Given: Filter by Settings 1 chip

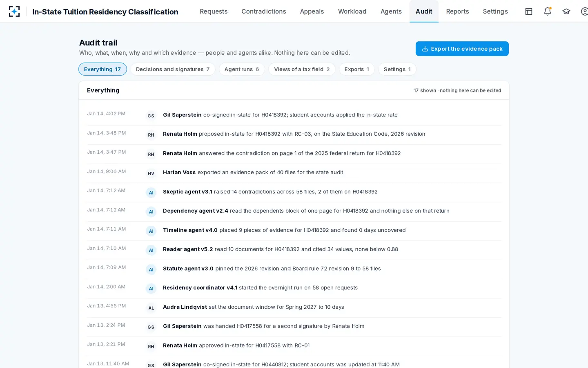Looking at the screenshot, I should [397, 69].
